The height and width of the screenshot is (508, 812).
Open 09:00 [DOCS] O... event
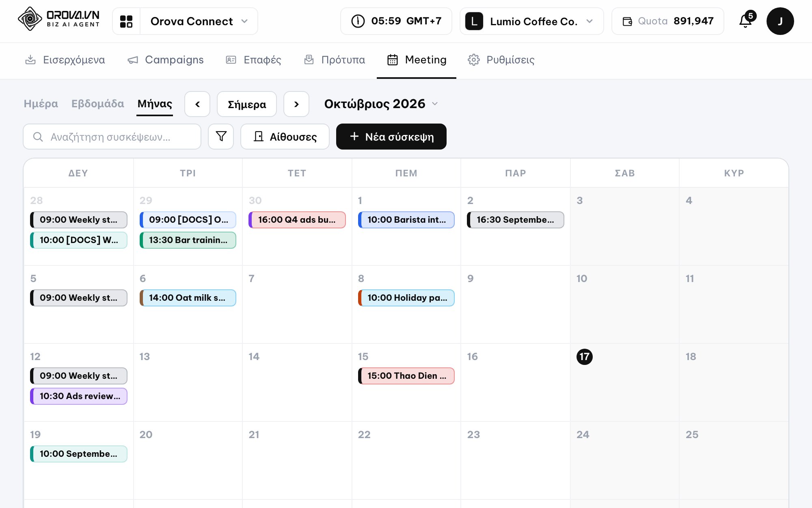(188, 220)
